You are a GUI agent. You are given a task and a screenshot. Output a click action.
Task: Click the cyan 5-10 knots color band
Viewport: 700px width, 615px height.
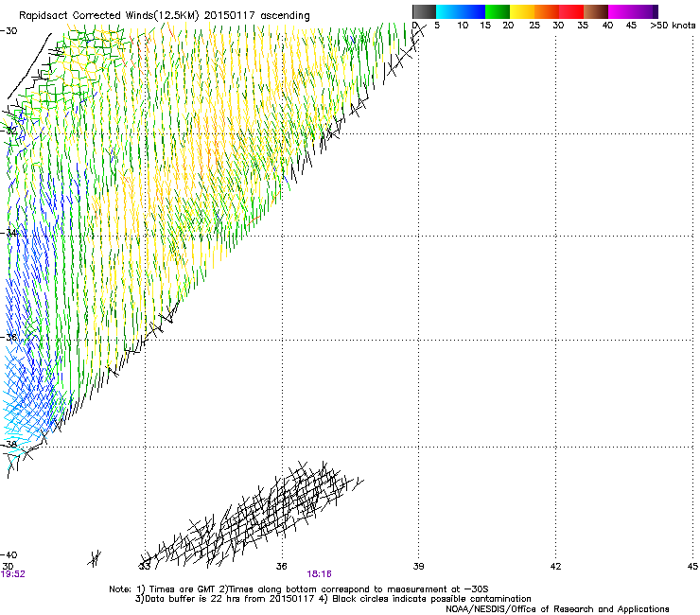pyautogui.click(x=448, y=11)
